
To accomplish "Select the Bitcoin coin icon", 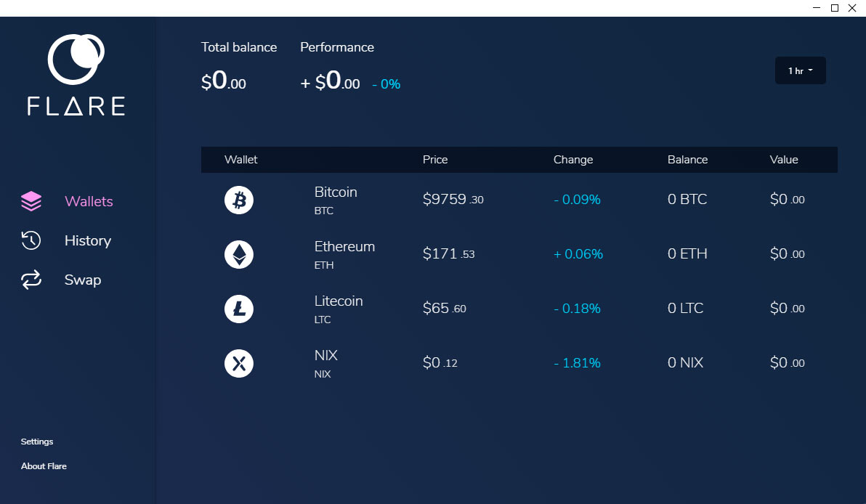I will click(239, 200).
